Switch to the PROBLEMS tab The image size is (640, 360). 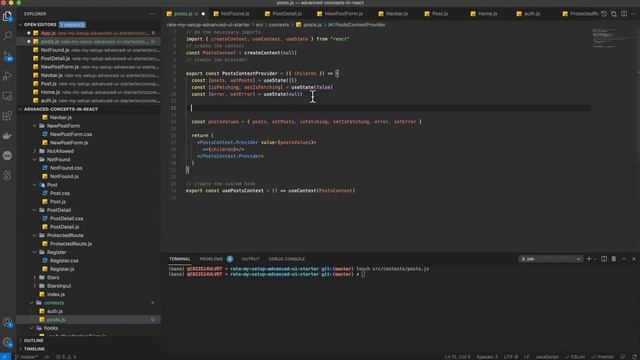(211, 259)
